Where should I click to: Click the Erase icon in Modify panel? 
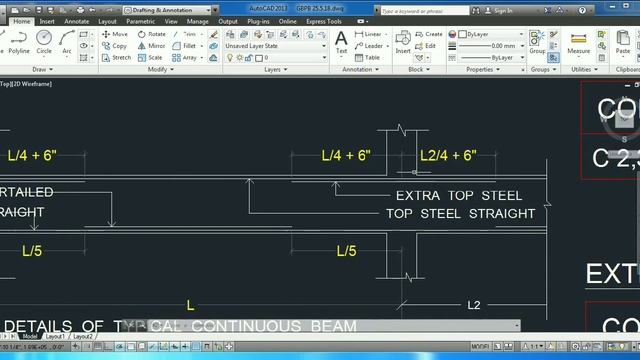click(x=213, y=34)
